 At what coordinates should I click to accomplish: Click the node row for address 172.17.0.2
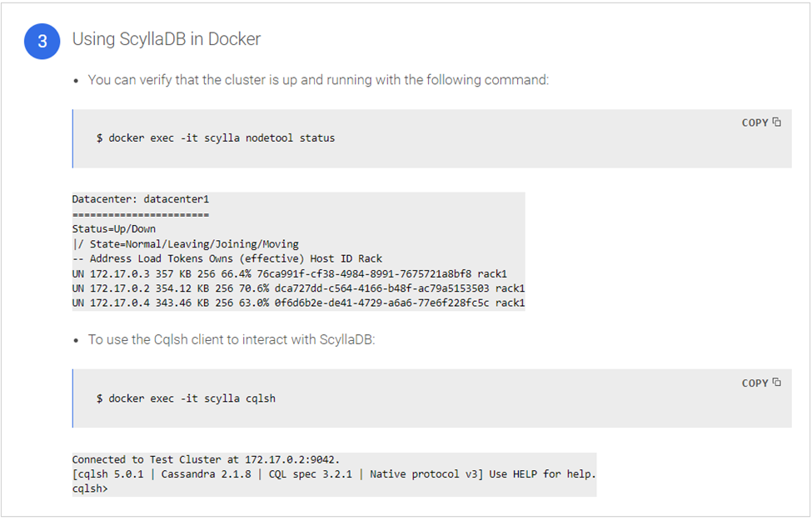(297, 288)
